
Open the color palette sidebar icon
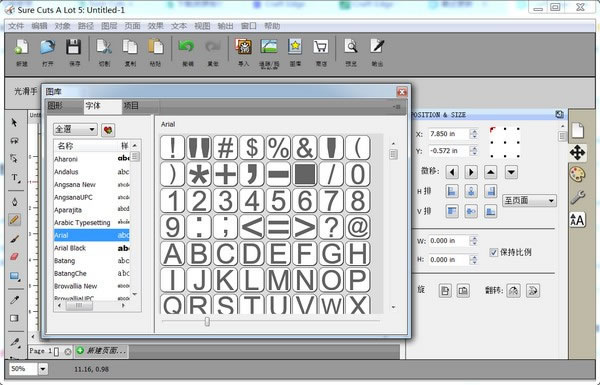(x=577, y=175)
